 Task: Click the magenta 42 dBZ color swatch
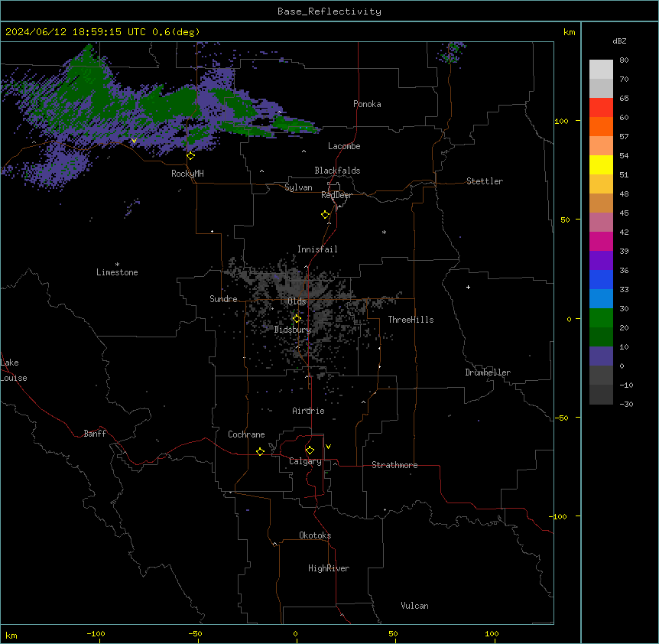(x=601, y=241)
